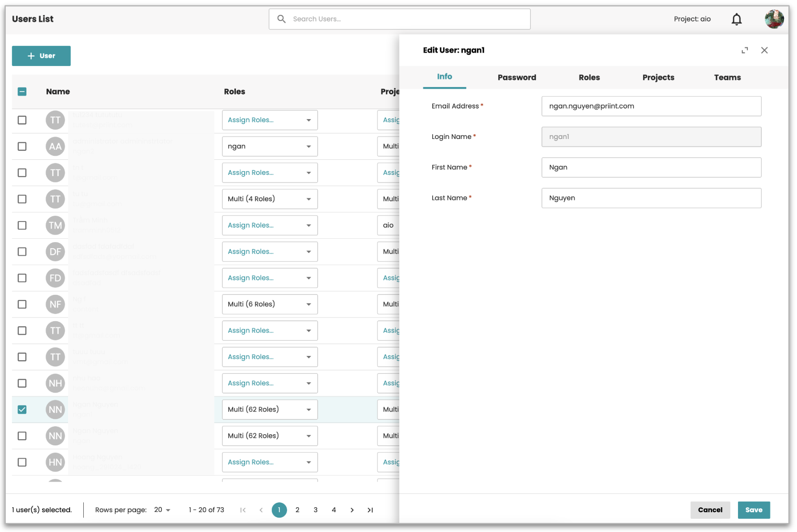Screen dimensions: 797x532
Task: Switch to the Teams tab
Action: click(727, 78)
